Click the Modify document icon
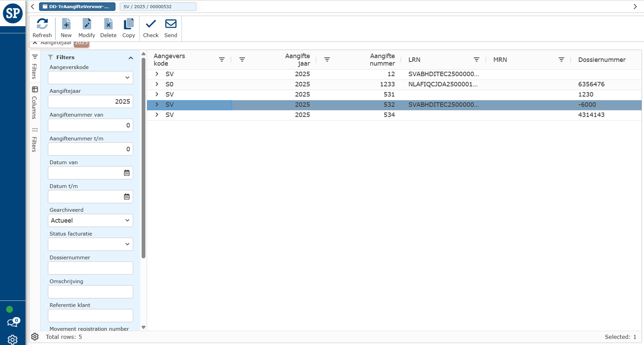 [x=87, y=24]
